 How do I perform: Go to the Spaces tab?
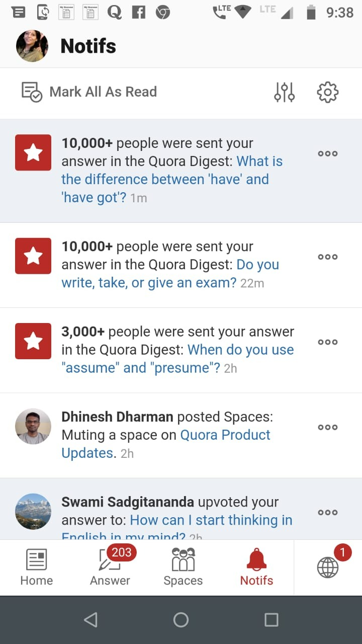(183, 568)
